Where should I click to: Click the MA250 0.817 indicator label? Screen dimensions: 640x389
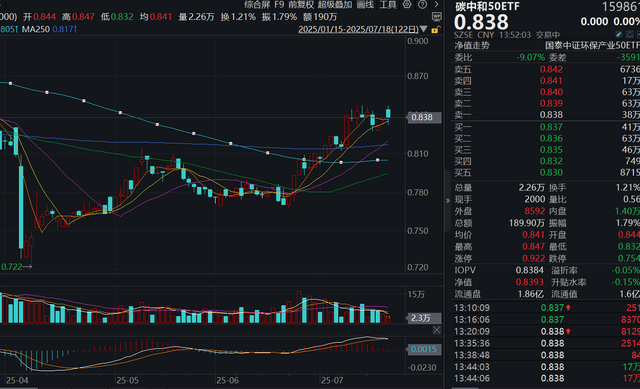49,29
